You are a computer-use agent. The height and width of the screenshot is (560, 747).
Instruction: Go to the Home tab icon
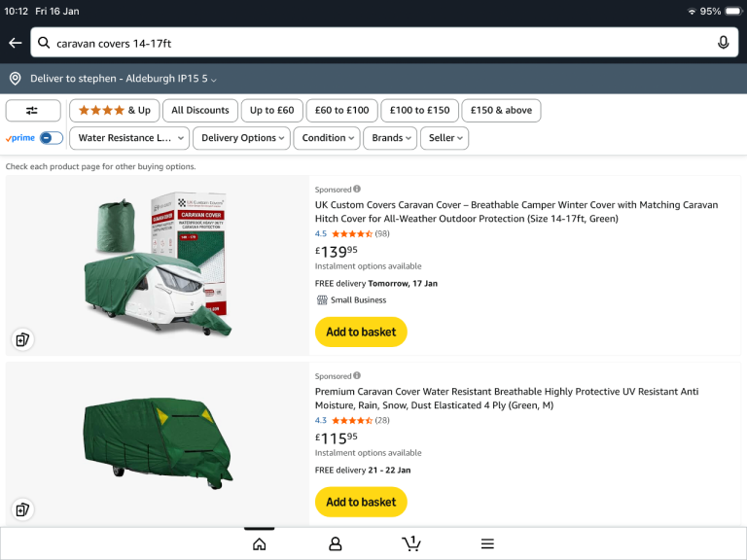pos(259,543)
